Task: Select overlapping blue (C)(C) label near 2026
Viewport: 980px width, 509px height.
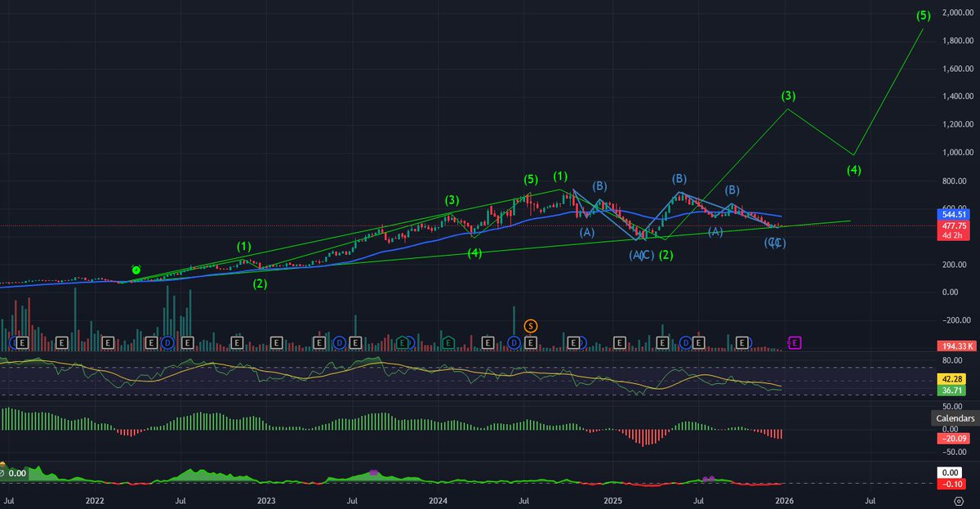Action: 775,243
